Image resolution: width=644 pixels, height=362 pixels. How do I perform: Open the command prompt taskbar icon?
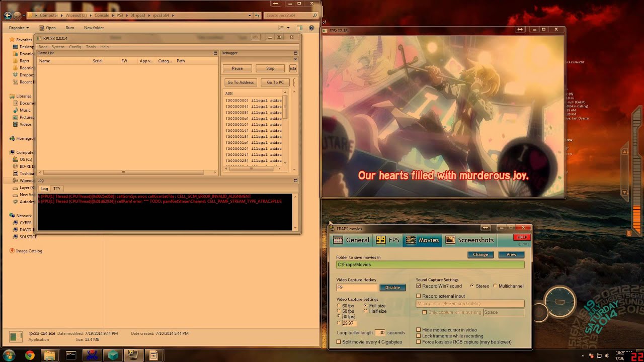coord(71,355)
